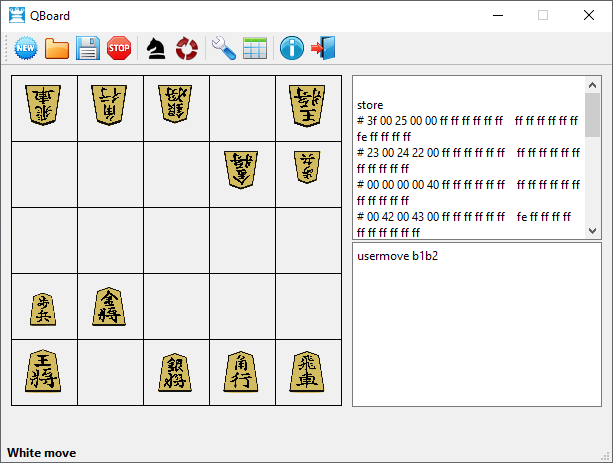Click the 'usermove b1b2' text line
613x463 pixels.
coord(398,256)
